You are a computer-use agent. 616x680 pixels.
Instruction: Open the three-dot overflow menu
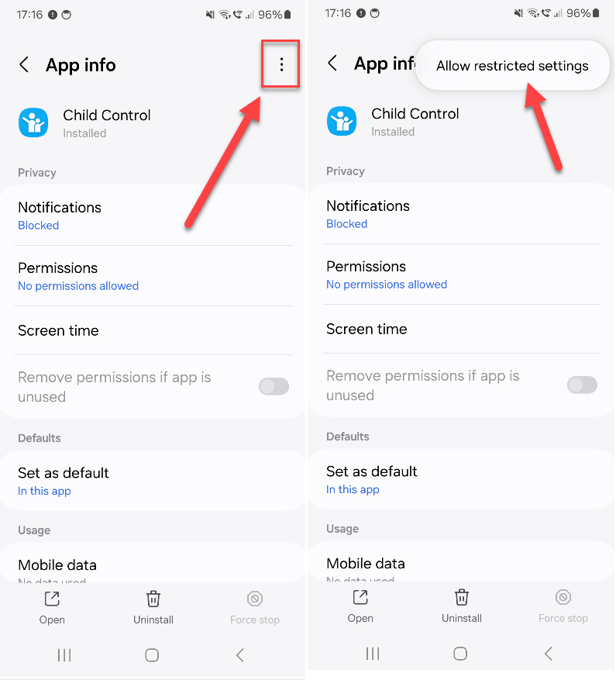[280, 65]
